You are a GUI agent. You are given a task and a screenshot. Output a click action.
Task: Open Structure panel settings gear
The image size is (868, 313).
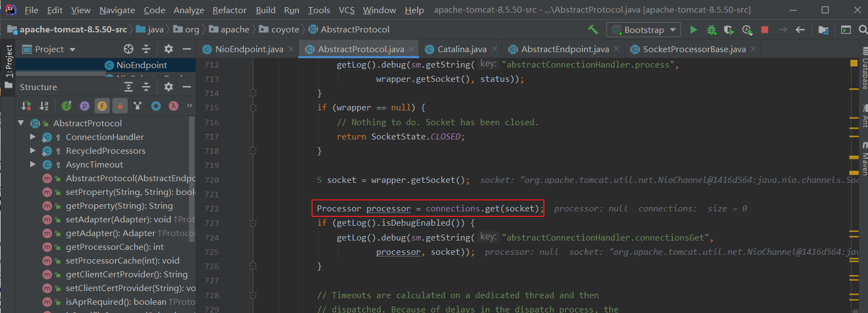(169, 87)
